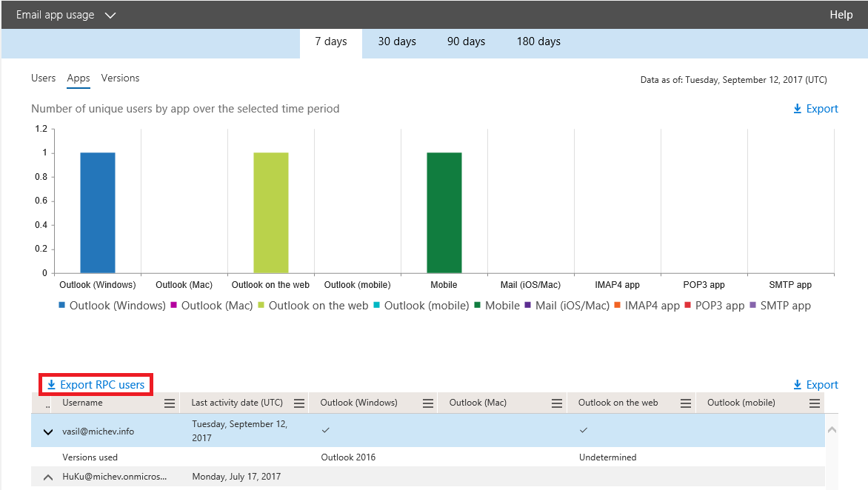
Task: Click the Mail (iOS/Mac) axis label
Action: (x=530, y=285)
